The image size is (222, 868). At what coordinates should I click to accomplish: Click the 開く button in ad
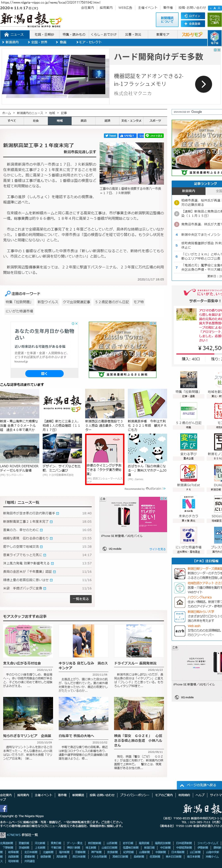pos(44,373)
